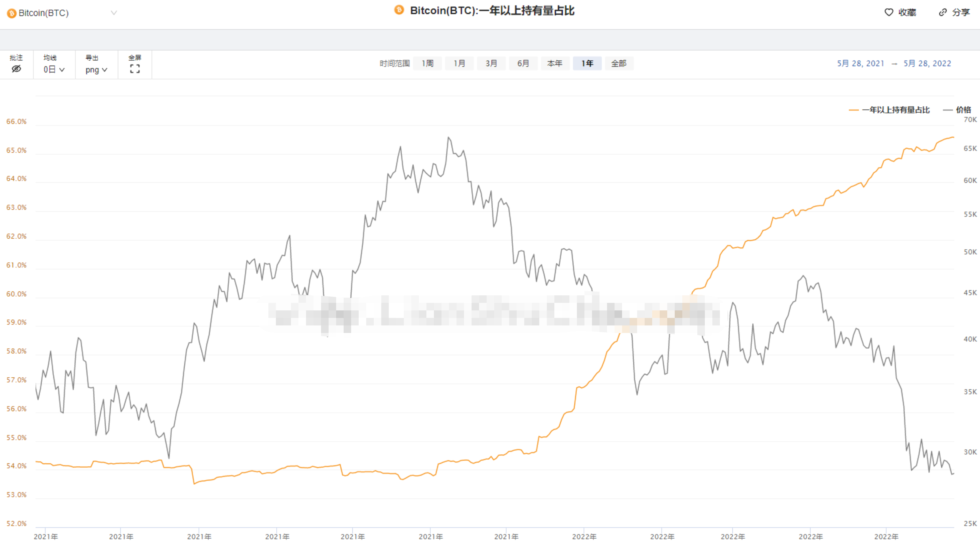The width and height of the screenshot is (980, 548).
Task: Toggle the 一年以上持有量占比 legend series
Action: coord(889,110)
